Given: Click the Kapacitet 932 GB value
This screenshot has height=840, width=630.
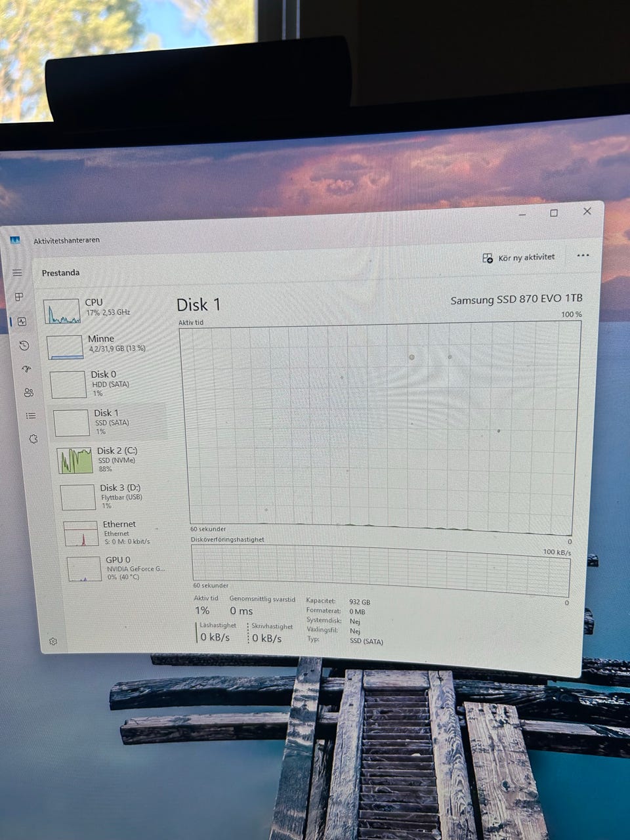Looking at the screenshot, I should pyautogui.click(x=360, y=602).
